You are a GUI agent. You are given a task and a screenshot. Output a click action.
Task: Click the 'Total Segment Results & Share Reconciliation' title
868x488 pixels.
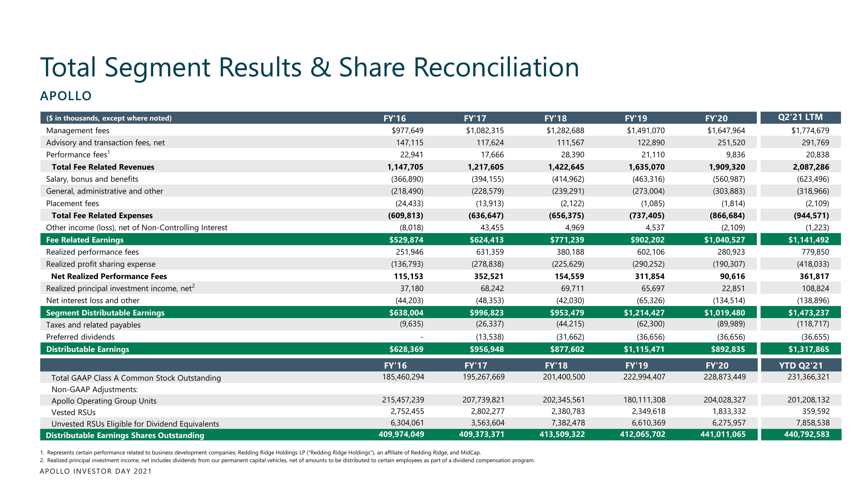point(309,67)
